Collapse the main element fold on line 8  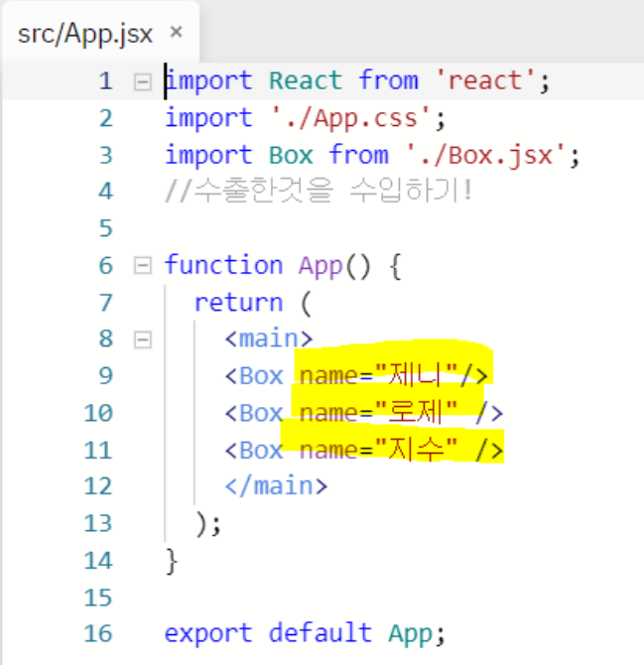click(x=143, y=340)
